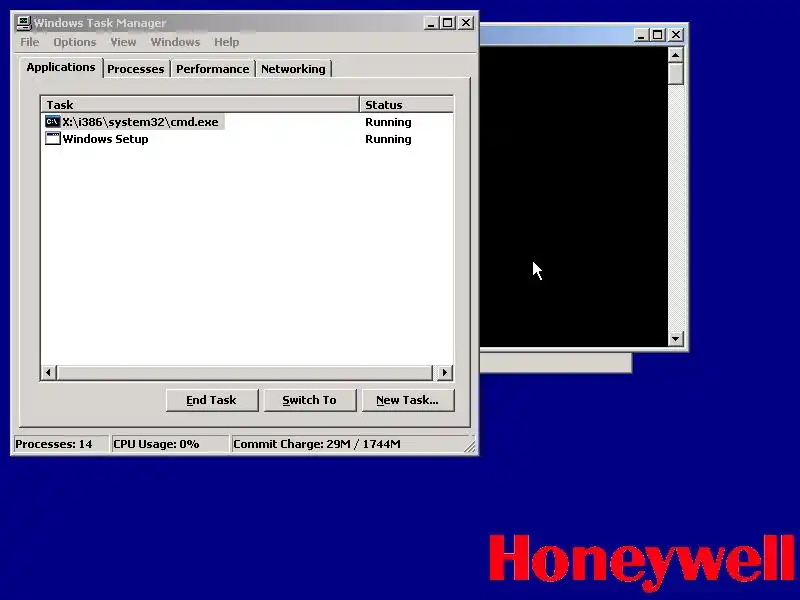
Task: Click the Processes: 14 status entry
Action: [x=60, y=444]
